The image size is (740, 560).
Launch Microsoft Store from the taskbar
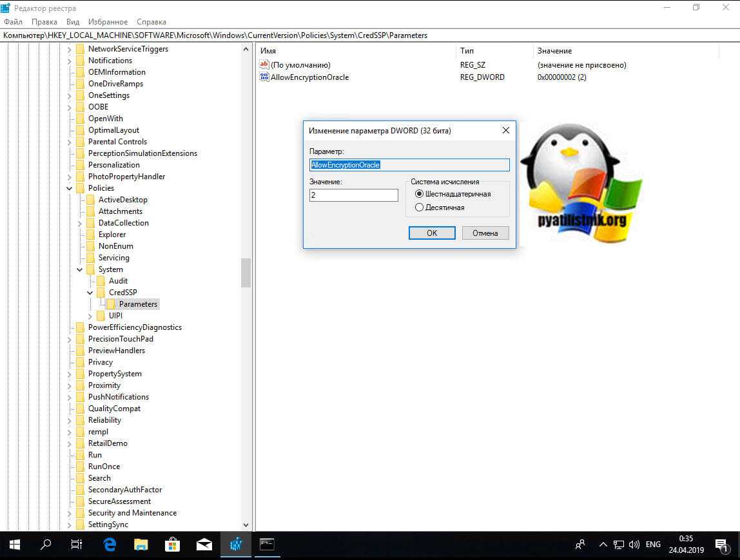pos(173,545)
